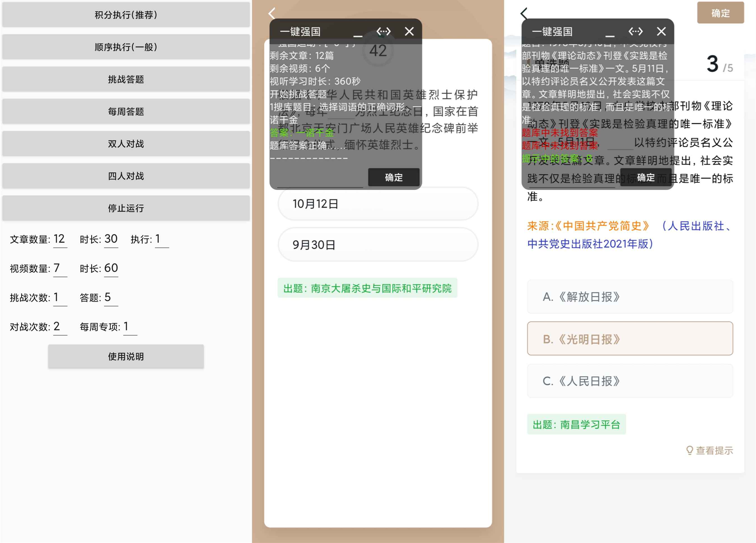The image size is (756, 543).
Task: Choose the 9月30日 answer option
Action: (378, 245)
